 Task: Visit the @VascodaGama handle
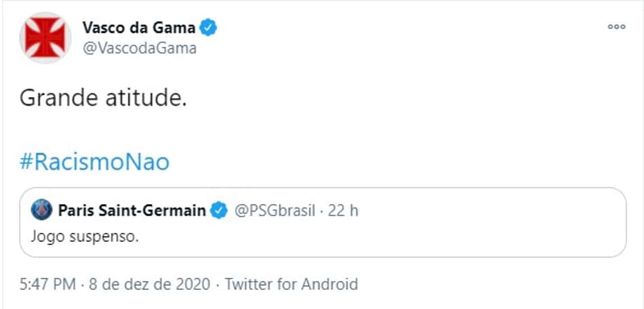pos(139,48)
